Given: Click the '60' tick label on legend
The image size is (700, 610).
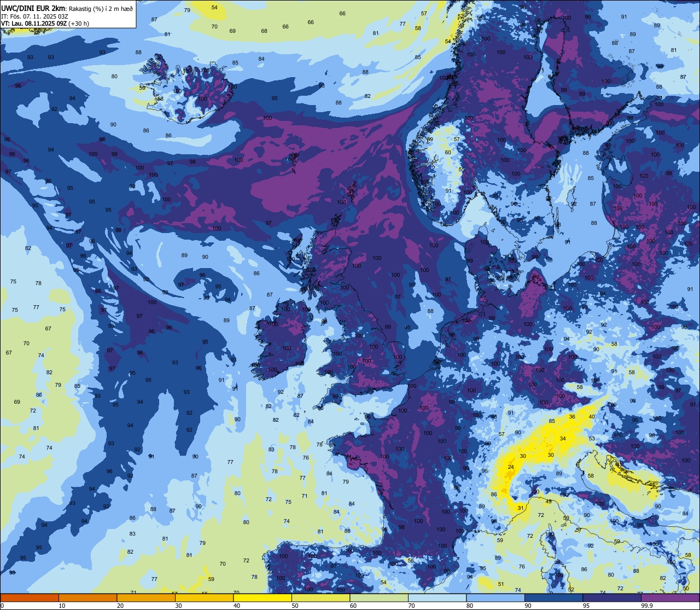Looking at the screenshot, I should [353, 606].
